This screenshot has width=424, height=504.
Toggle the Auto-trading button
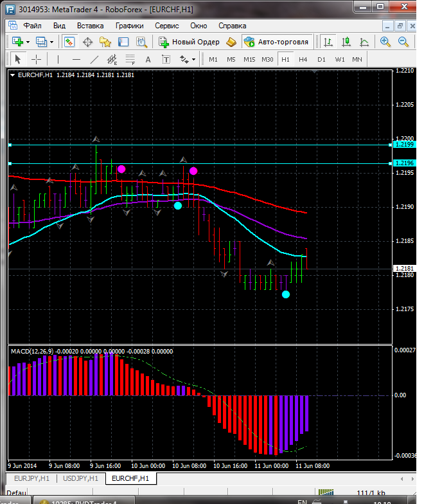pyautogui.click(x=276, y=42)
